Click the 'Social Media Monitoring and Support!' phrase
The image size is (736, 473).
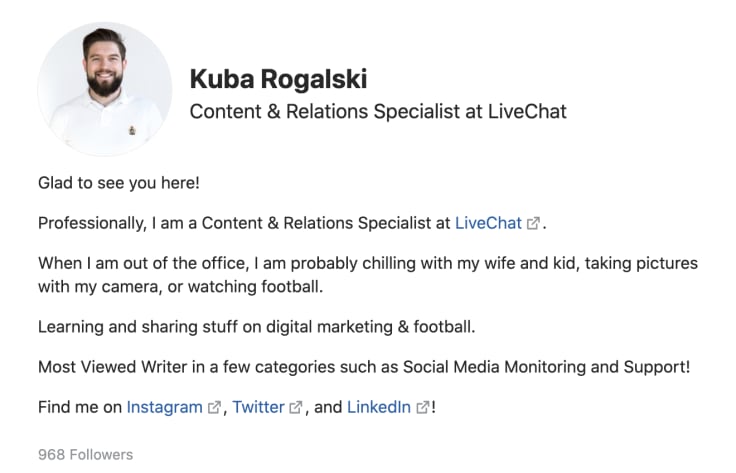546,366
